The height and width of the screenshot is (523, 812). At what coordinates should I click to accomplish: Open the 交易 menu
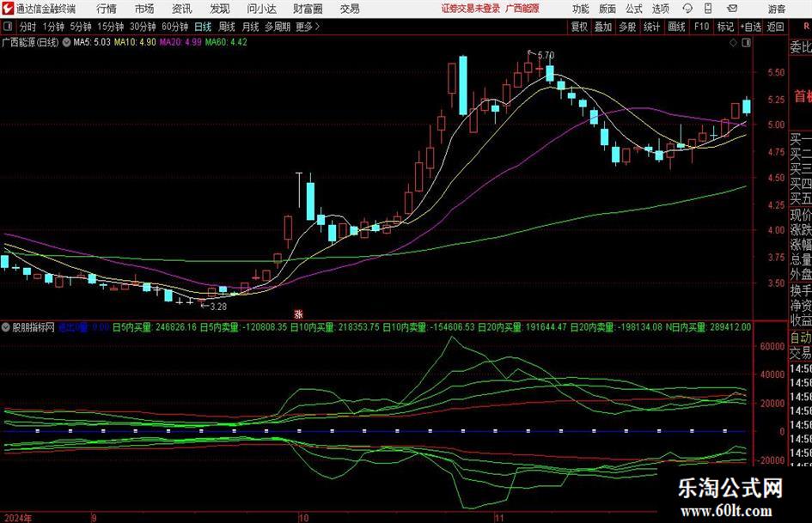click(x=350, y=9)
